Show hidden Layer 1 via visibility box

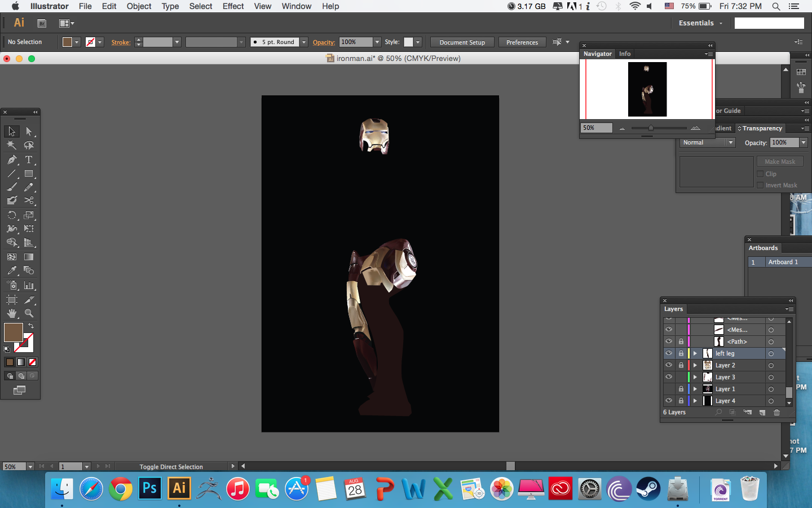pos(669,389)
